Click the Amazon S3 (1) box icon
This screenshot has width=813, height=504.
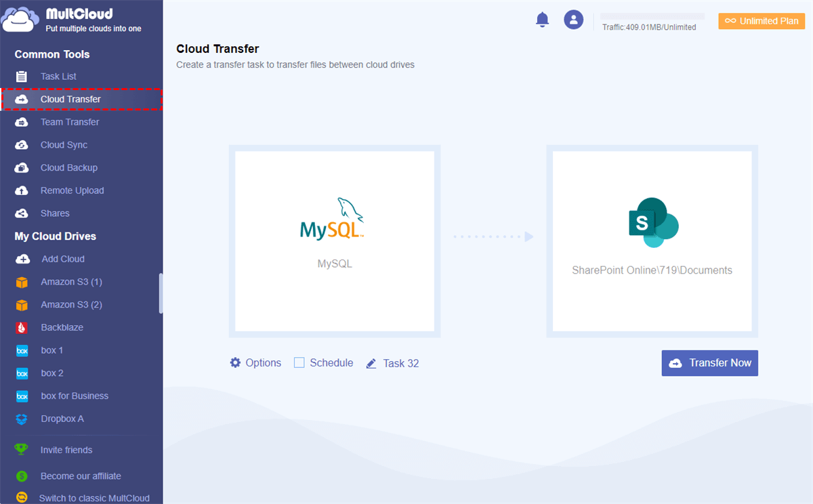(22, 282)
